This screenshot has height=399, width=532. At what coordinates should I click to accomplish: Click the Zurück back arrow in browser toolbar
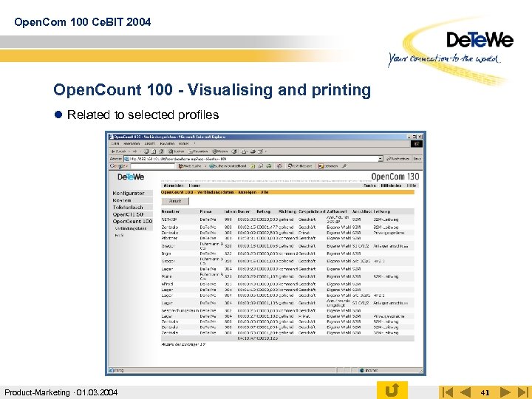coord(118,151)
